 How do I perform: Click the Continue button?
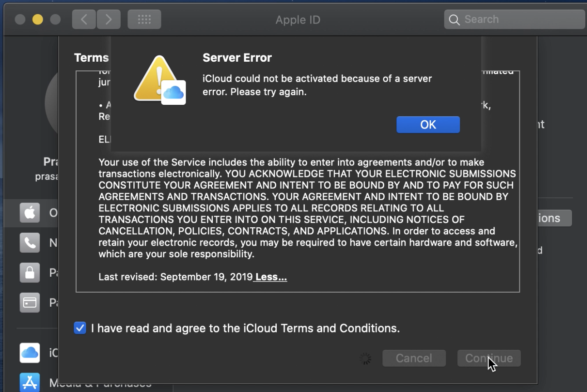click(x=489, y=358)
